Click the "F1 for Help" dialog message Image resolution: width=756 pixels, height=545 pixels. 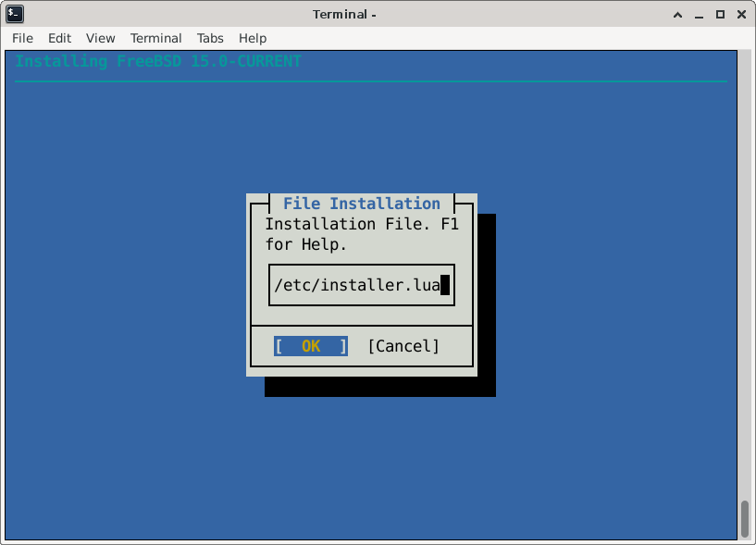[x=361, y=235]
